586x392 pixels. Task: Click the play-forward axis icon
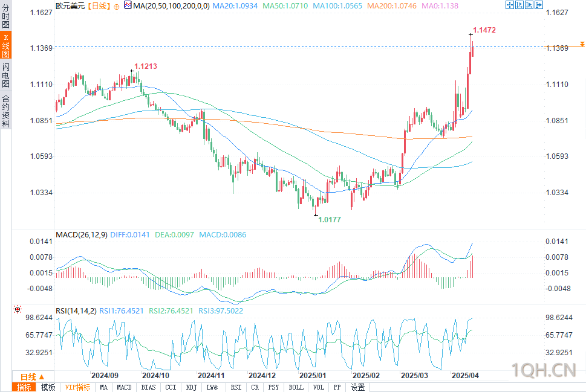click(x=529, y=5)
